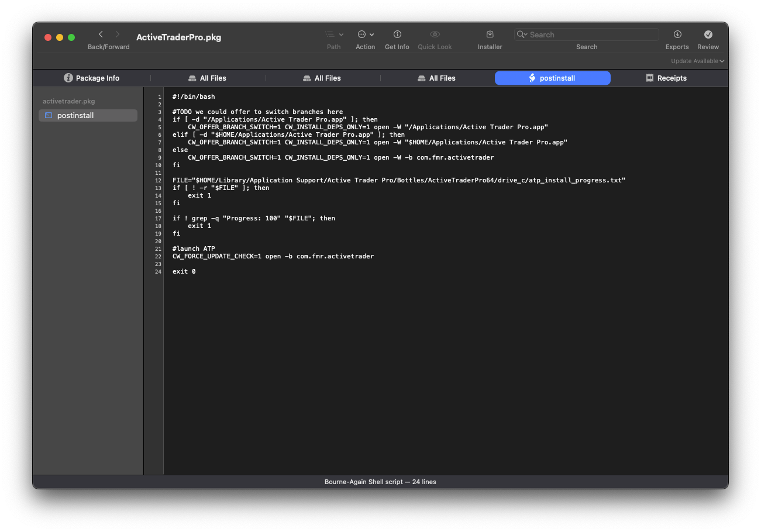Go back with the back arrow

point(101,34)
